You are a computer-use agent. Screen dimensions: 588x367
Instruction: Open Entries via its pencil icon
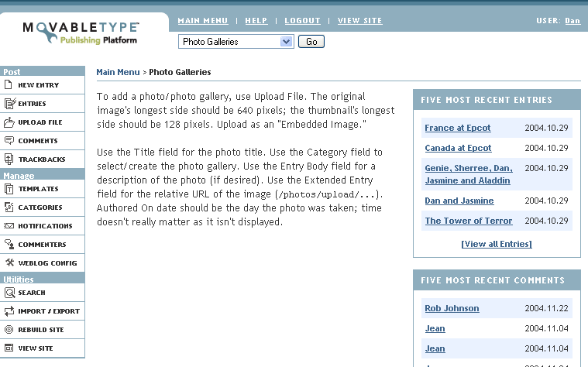(10, 104)
